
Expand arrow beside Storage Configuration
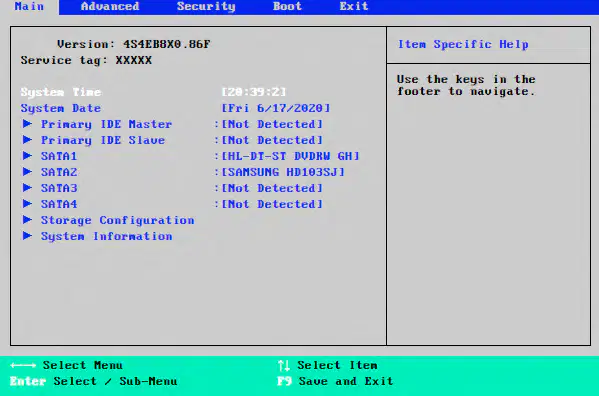pyautogui.click(x=27, y=220)
